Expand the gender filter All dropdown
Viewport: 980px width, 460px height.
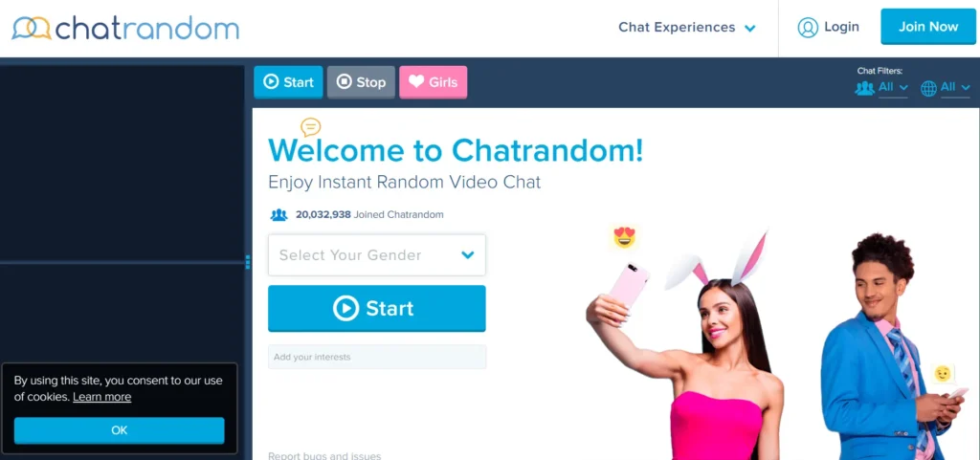click(x=893, y=88)
